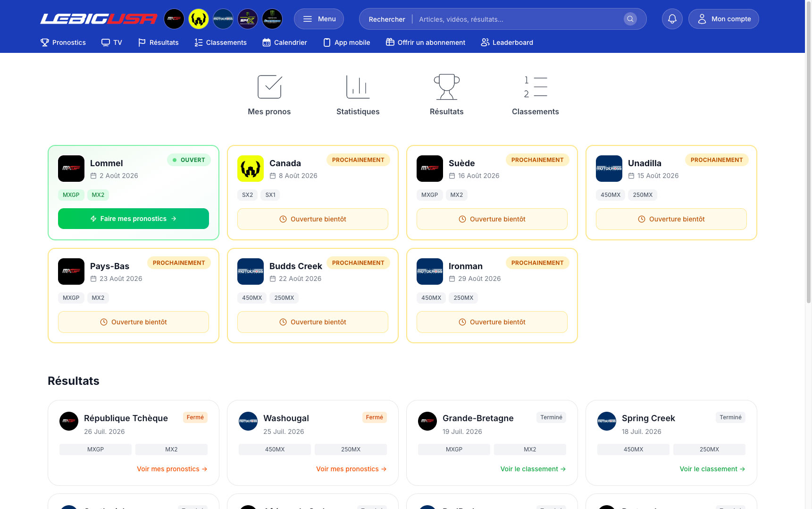Viewport: 812px width, 509px height.
Task: Click the Washougal round logo
Action: [248, 421]
